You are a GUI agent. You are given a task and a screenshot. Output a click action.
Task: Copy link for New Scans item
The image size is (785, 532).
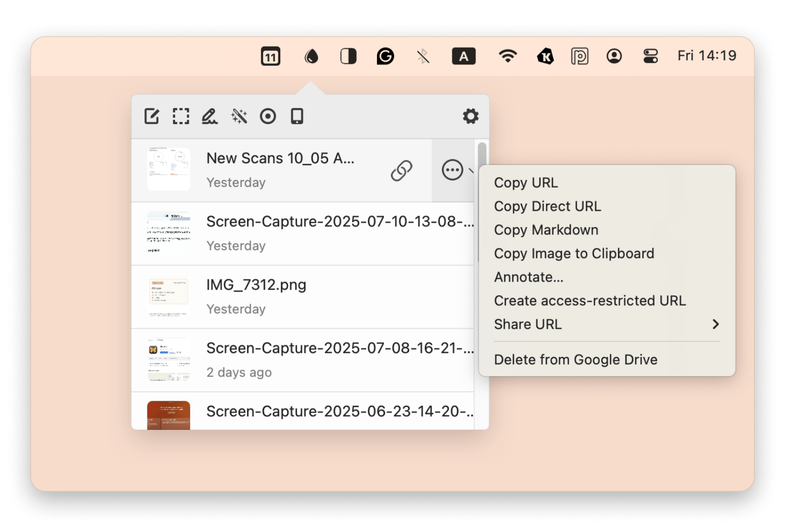coord(401,170)
